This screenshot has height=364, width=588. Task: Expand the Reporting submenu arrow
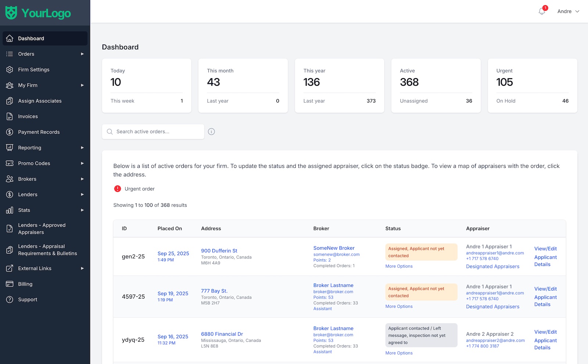[x=82, y=148]
